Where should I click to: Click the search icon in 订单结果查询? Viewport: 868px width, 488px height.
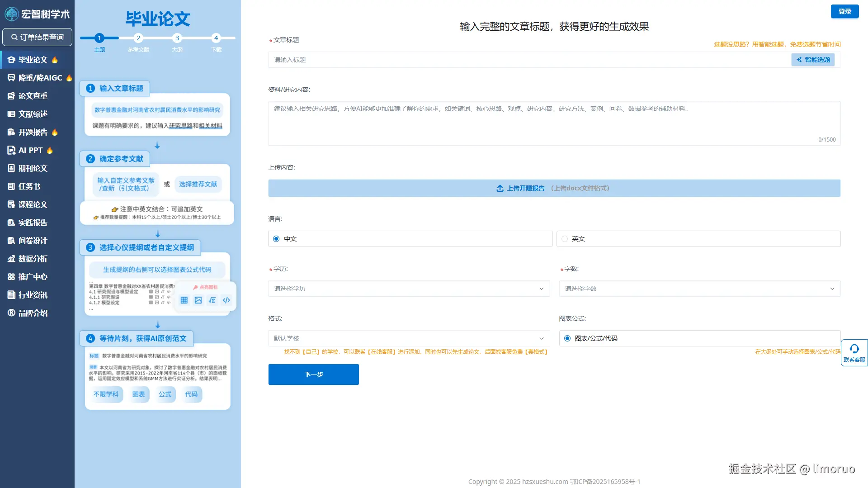14,37
